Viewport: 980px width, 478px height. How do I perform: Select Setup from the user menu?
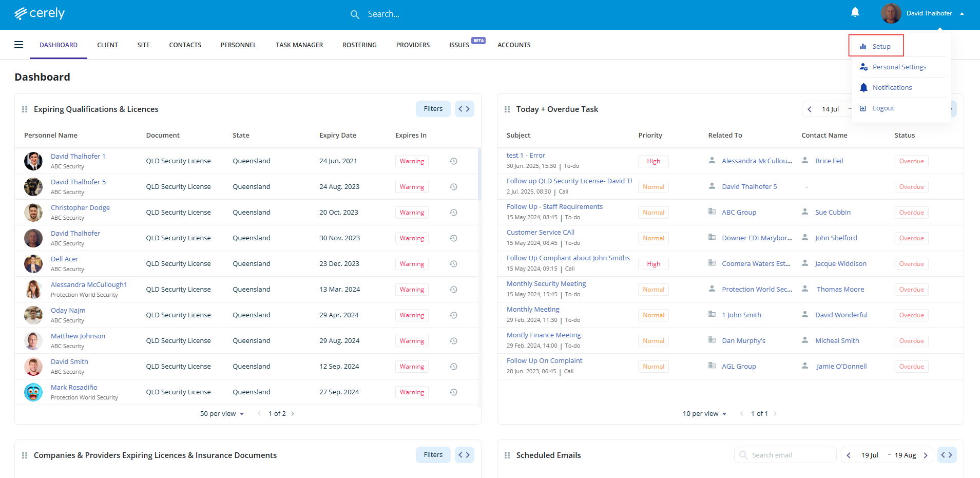[881, 47]
